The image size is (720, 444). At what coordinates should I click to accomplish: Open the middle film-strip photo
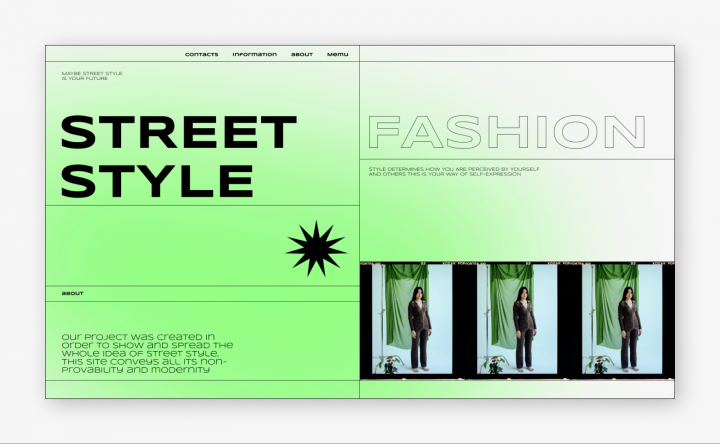pyautogui.click(x=517, y=320)
